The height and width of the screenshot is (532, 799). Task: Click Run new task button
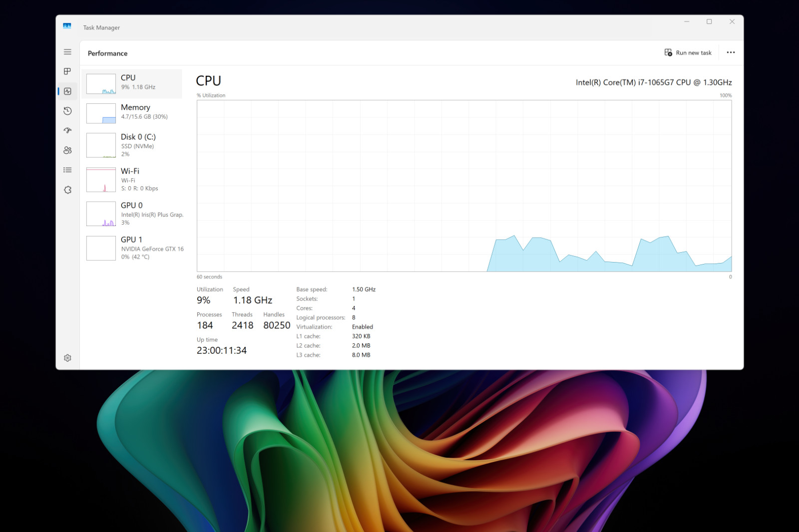point(688,52)
